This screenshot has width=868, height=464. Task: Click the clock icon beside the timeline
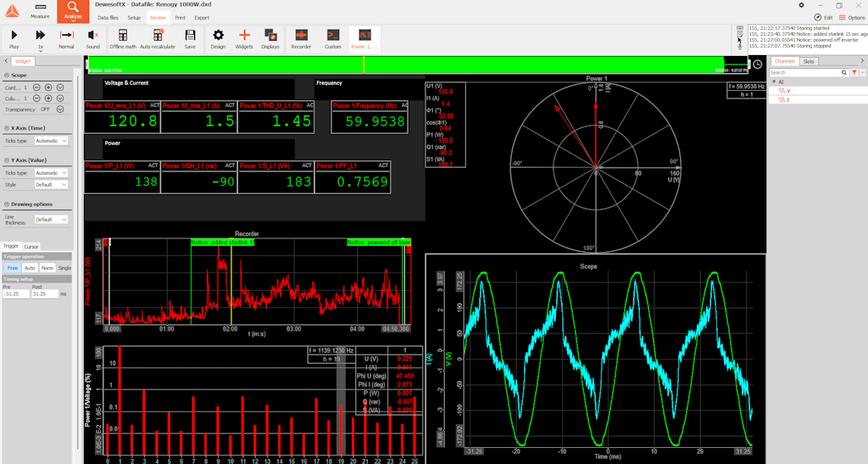pos(757,64)
